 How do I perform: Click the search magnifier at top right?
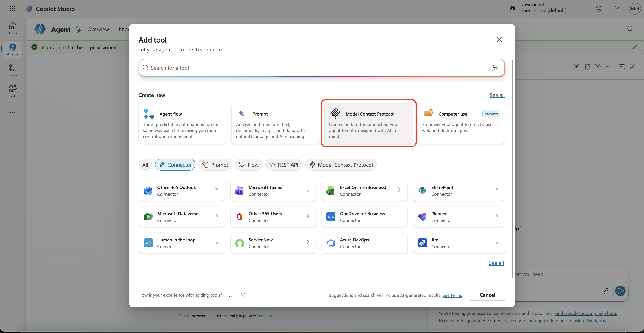tap(630, 29)
